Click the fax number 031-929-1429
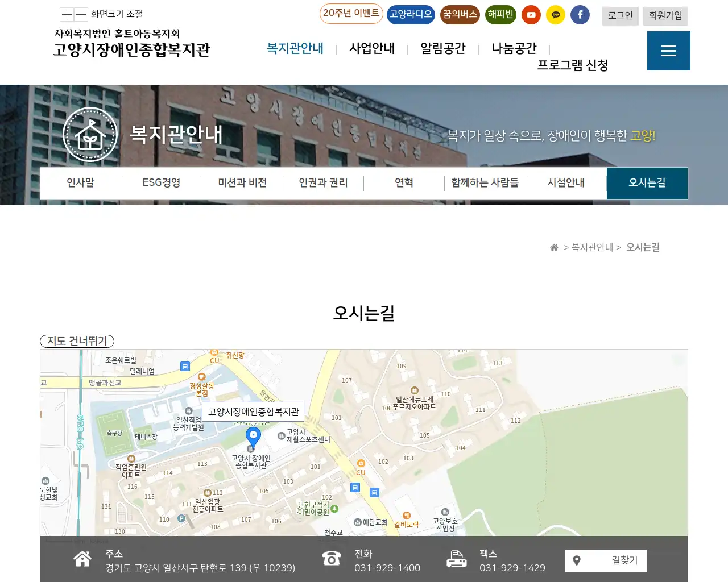Image resolution: width=728 pixels, height=582 pixels. [x=512, y=568]
